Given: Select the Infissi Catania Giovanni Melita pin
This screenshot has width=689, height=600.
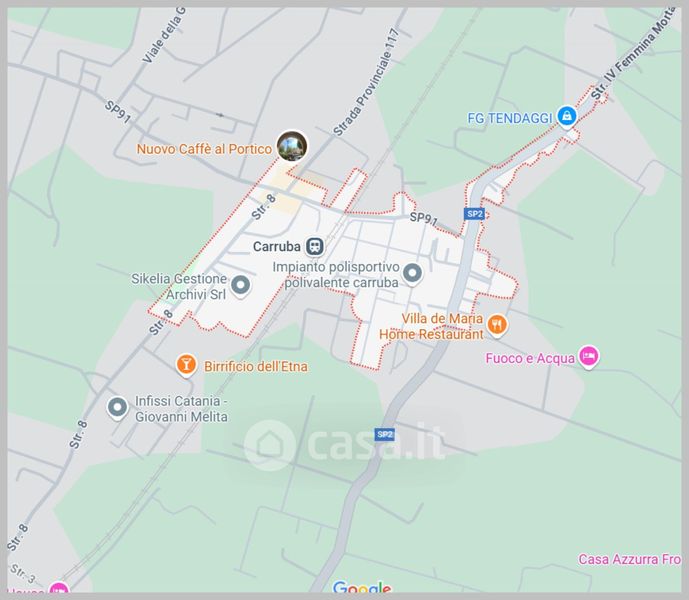Looking at the screenshot, I should (x=117, y=408).
